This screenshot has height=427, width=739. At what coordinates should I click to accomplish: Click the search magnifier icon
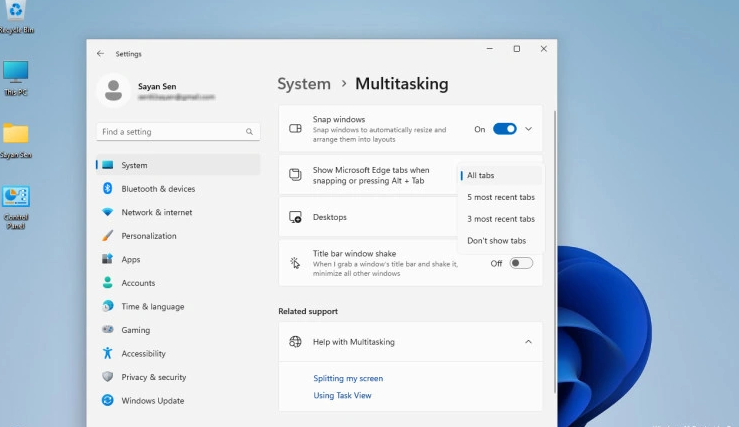(x=249, y=132)
